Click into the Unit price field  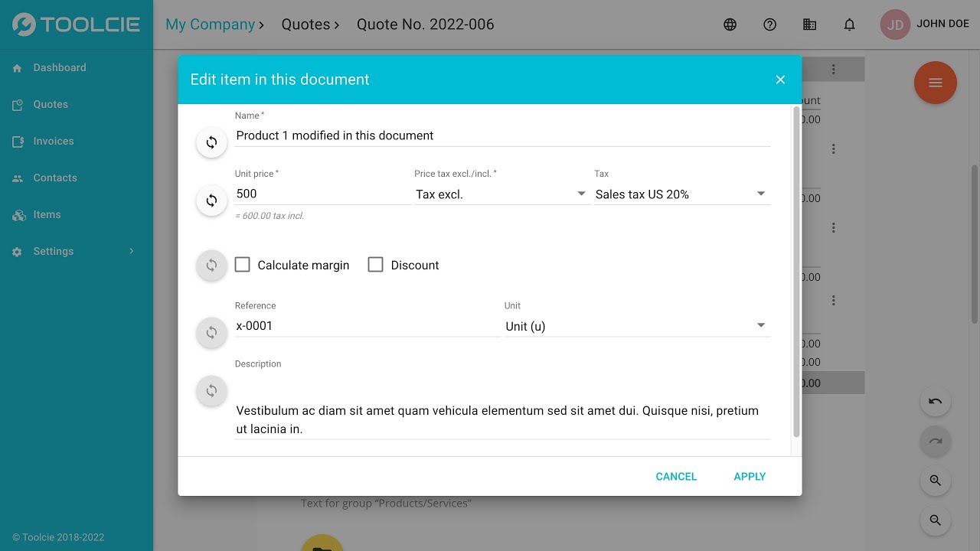click(x=323, y=194)
